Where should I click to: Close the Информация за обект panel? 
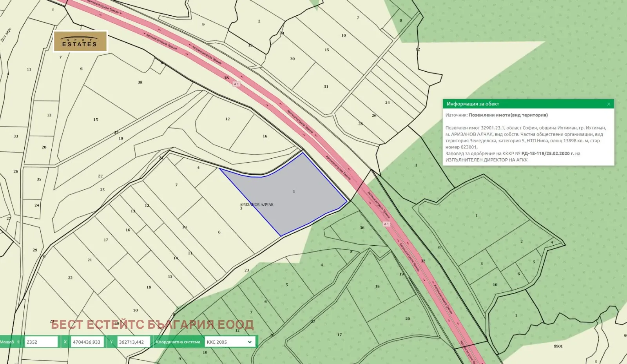pyautogui.click(x=609, y=104)
